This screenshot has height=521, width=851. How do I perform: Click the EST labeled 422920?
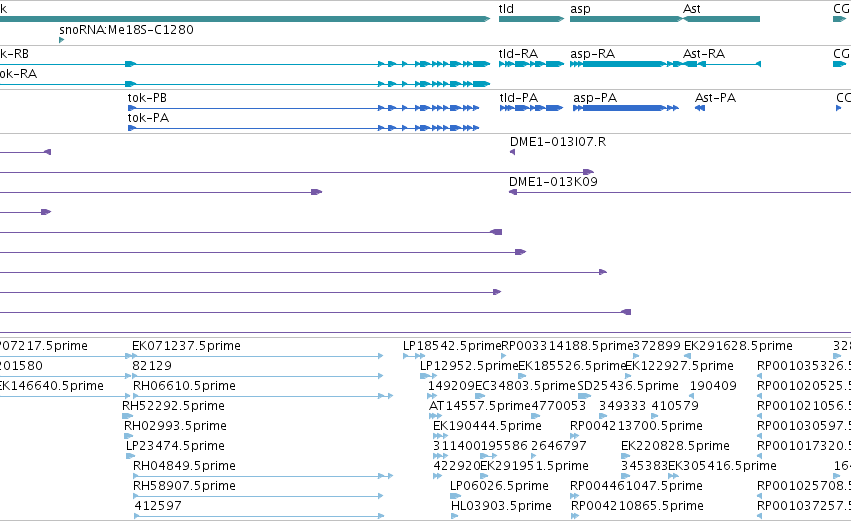point(456,466)
